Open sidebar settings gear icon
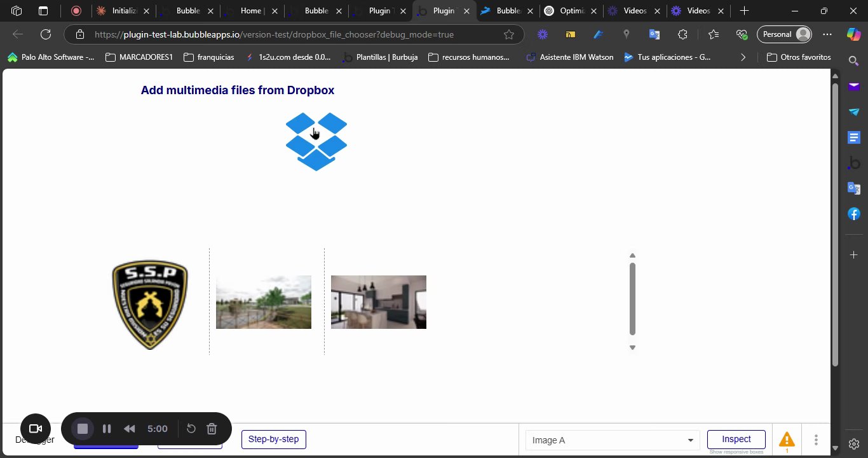 click(x=854, y=443)
